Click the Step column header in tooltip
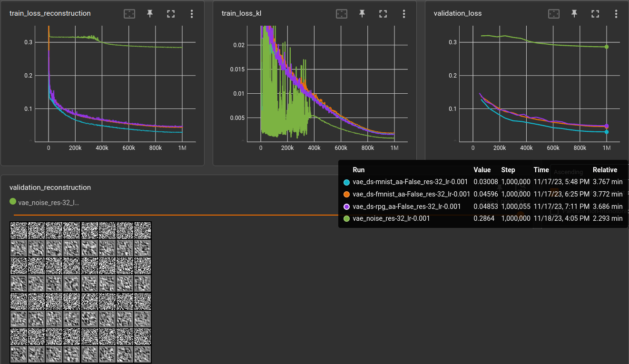Image resolution: width=629 pixels, height=364 pixels. (x=508, y=170)
